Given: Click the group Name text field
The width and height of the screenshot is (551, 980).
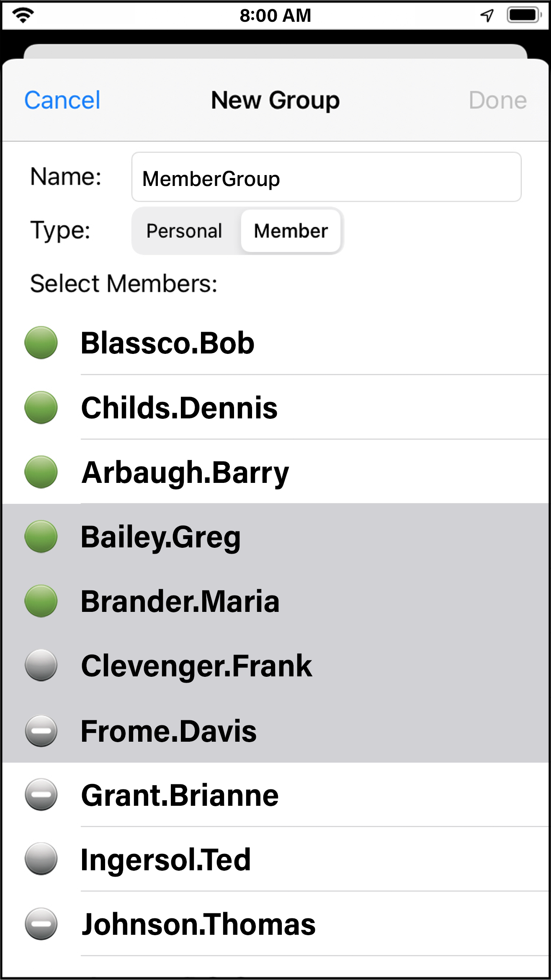Looking at the screenshot, I should [326, 177].
